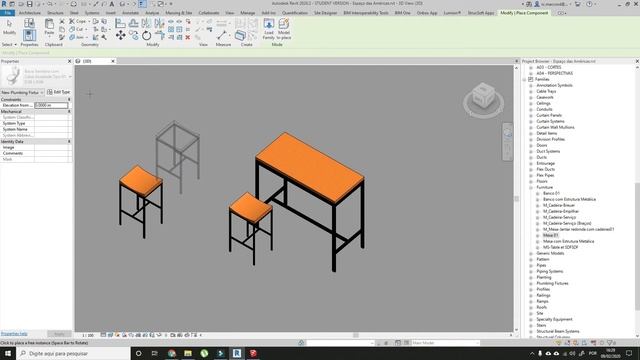Click the Save icon in quick access toolbar
640x360 pixels.
(29, 4)
